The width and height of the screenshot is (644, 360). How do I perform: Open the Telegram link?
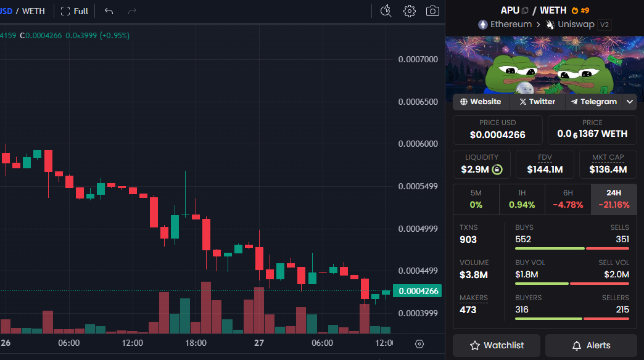click(x=593, y=102)
